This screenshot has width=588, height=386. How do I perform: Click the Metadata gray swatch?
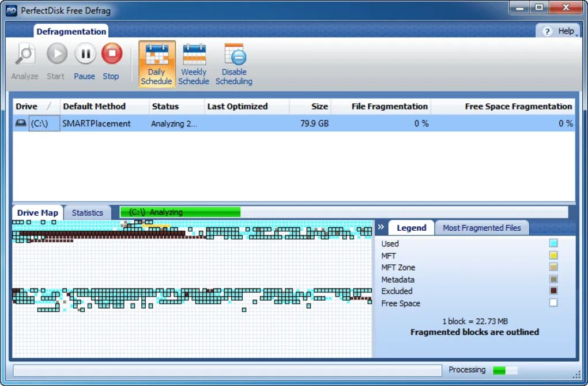coord(553,279)
